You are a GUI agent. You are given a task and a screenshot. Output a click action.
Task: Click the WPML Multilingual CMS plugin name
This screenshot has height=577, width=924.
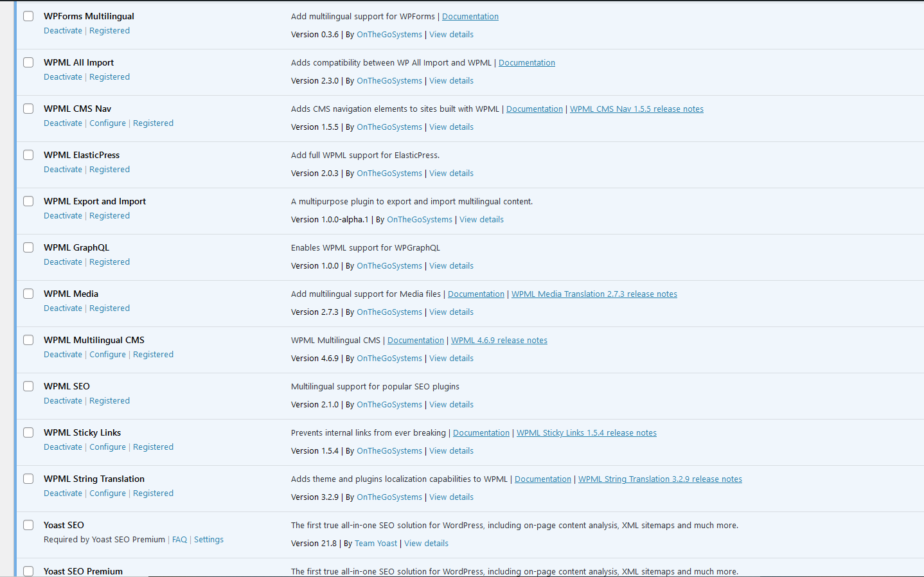[x=94, y=341]
